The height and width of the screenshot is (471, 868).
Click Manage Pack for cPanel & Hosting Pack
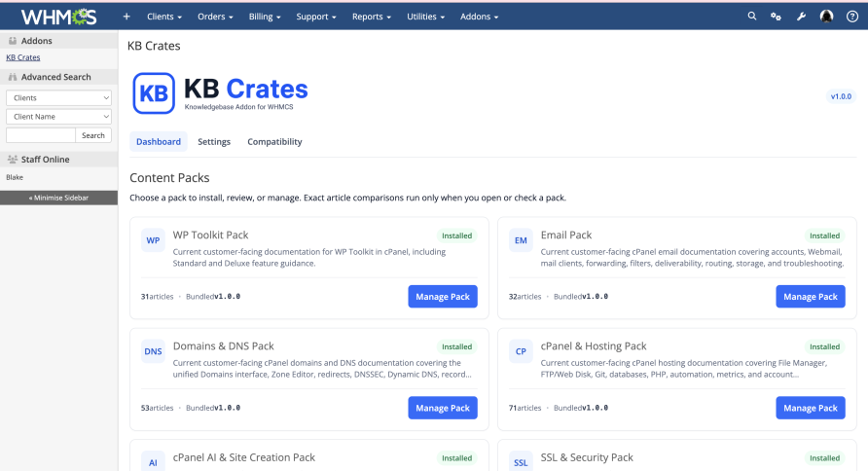(x=811, y=408)
